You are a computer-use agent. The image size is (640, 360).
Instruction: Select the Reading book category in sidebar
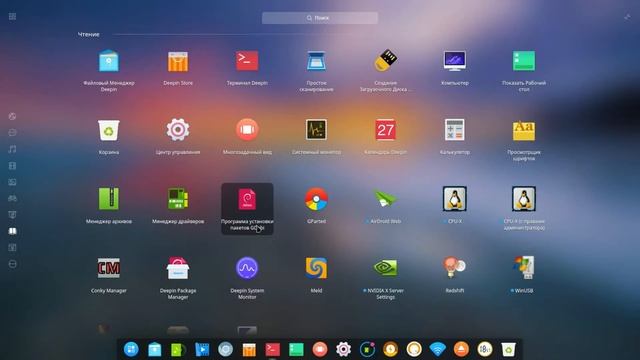(x=13, y=231)
